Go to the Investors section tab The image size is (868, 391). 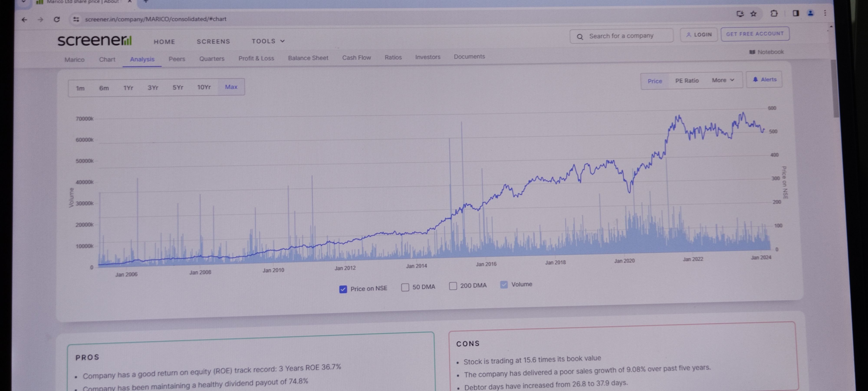pyautogui.click(x=427, y=57)
